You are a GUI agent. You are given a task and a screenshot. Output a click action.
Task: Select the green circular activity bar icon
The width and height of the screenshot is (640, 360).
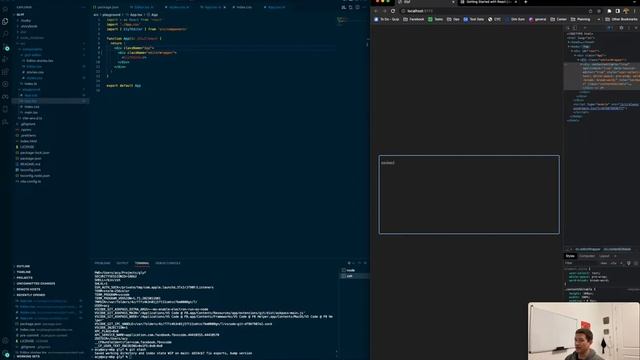(x=7, y=48)
